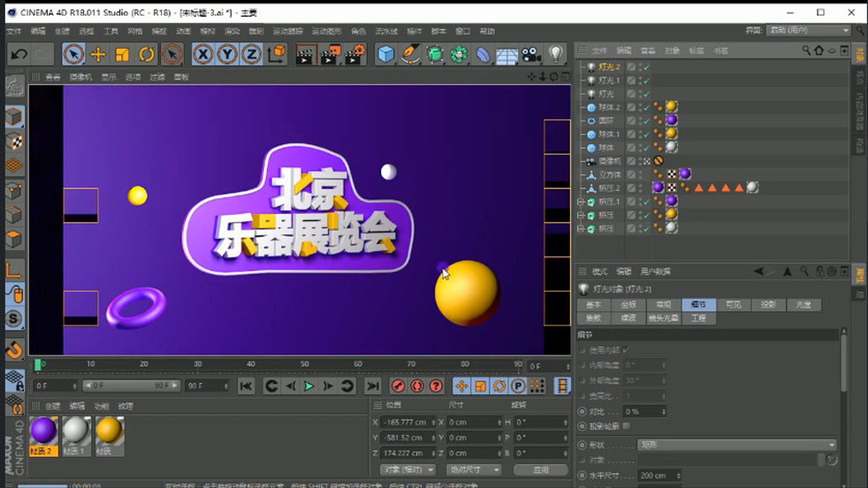Click the blue deformer icon
This screenshot has height=488, width=868.
point(483,54)
